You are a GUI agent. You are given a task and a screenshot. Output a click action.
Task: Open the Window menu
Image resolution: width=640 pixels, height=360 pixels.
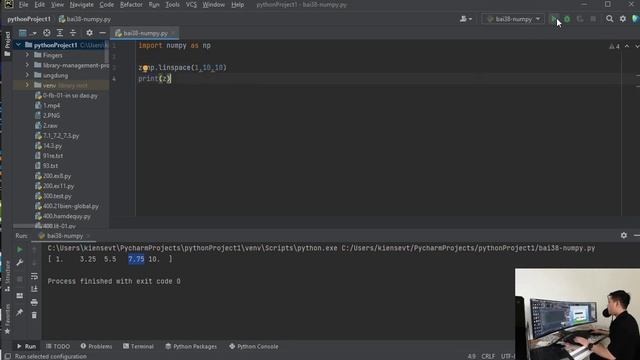coord(213,5)
